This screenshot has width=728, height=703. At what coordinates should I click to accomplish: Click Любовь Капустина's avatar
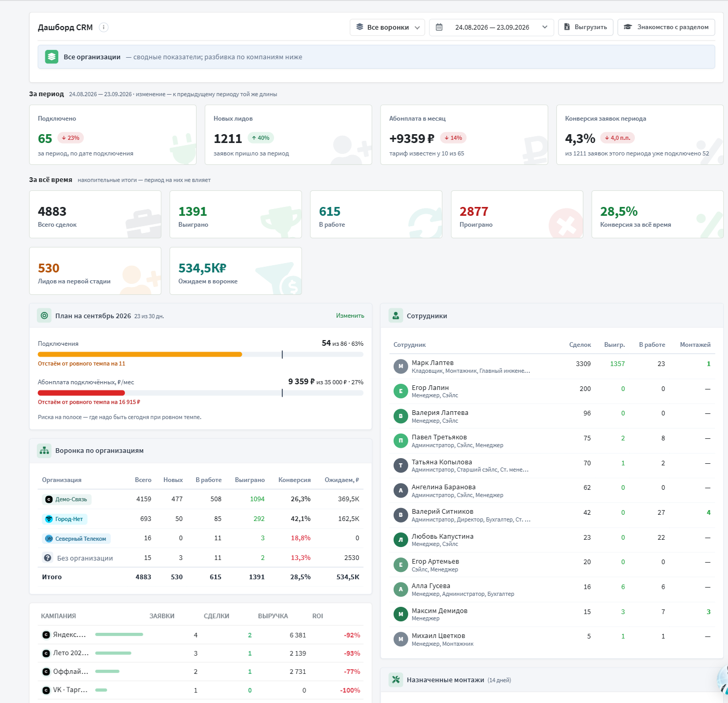pyautogui.click(x=400, y=540)
